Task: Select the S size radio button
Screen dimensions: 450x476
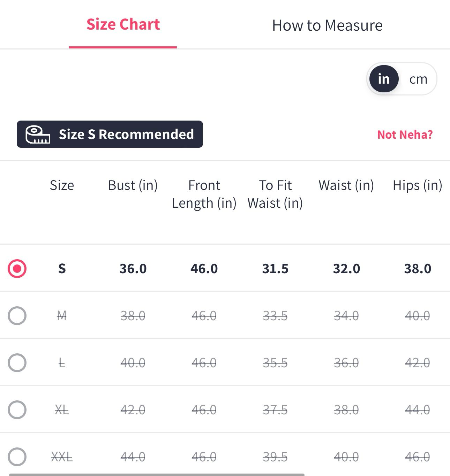Action: (17, 269)
